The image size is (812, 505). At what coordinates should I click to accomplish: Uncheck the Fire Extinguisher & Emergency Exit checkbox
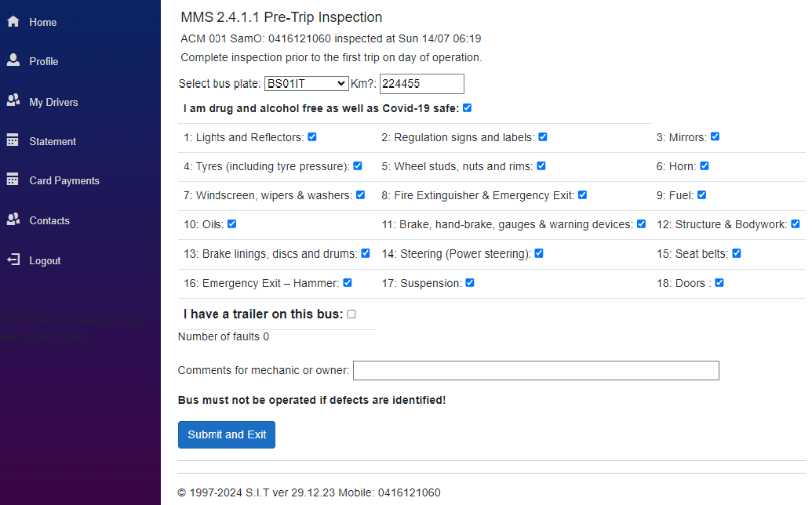click(583, 195)
